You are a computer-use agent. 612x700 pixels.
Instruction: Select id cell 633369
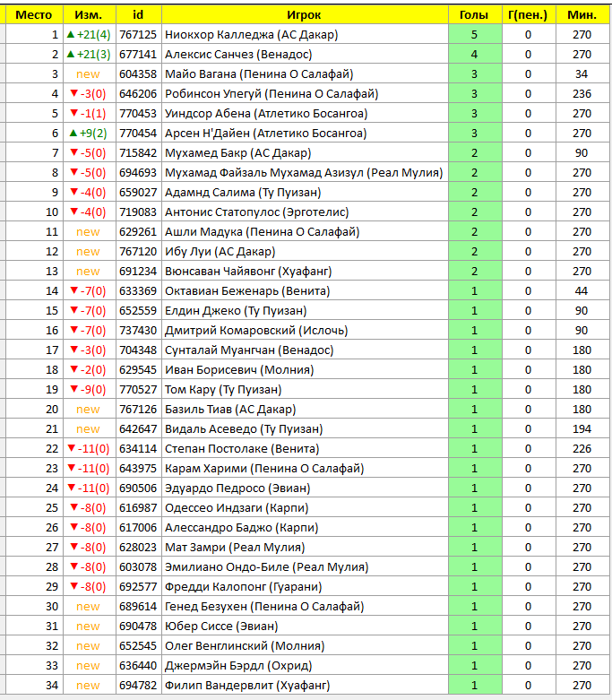138,290
